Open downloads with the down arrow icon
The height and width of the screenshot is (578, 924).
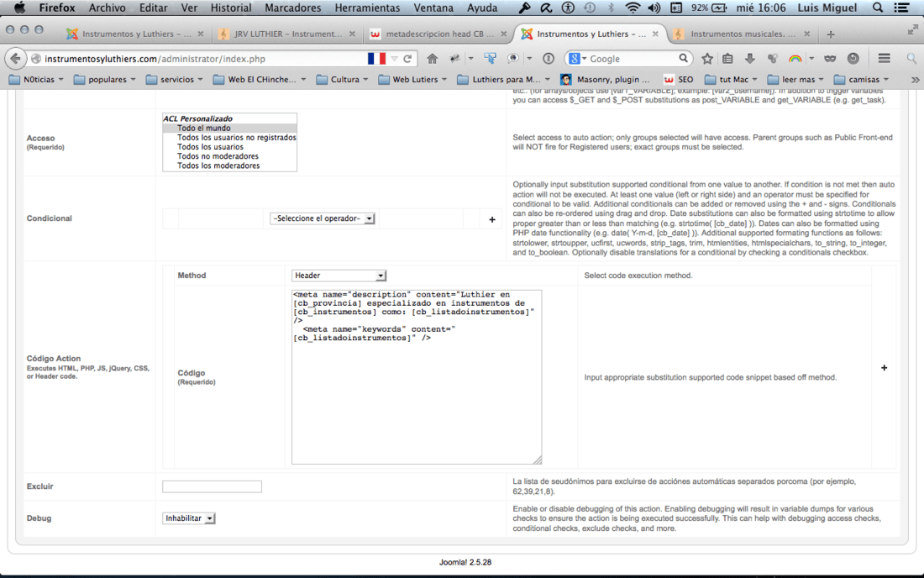tap(749, 58)
